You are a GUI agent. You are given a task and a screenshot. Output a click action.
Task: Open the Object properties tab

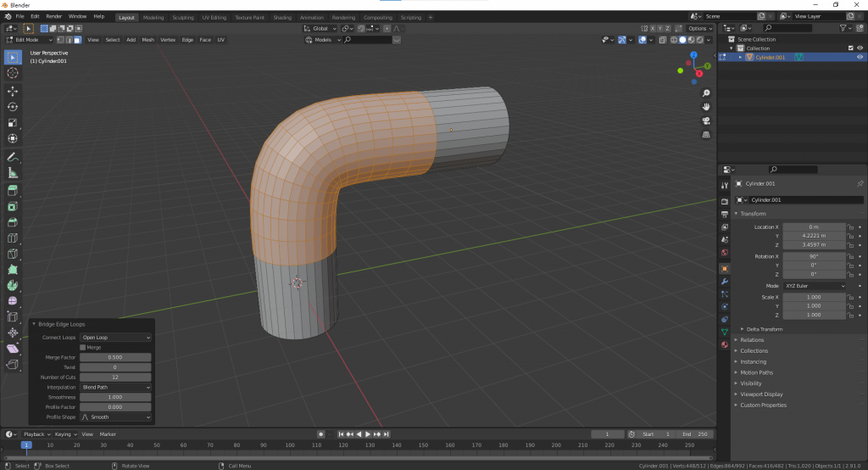coord(724,269)
